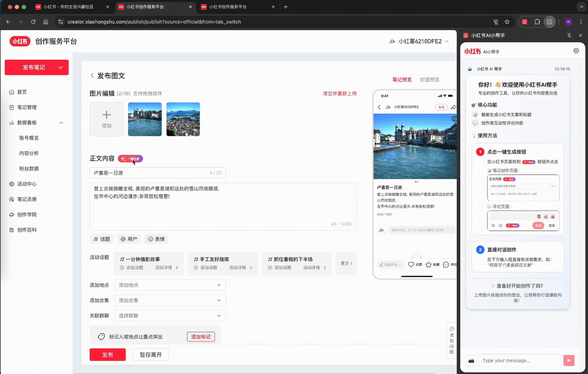Open 活动详情 for 一分钟摄影故事
Viewport: 588px width, 374px height.
pyautogui.click(x=167, y=268)
